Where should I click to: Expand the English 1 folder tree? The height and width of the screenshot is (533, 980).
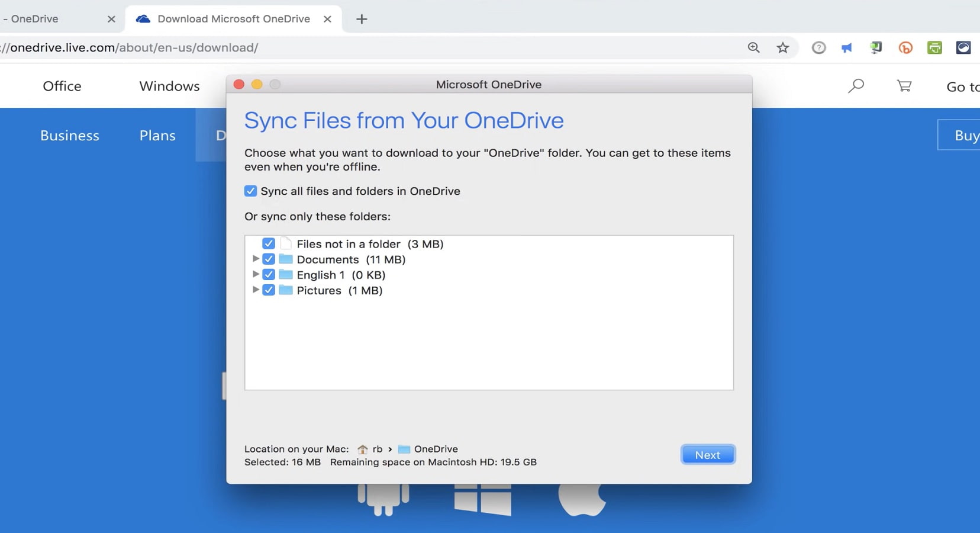[x=256, y=274]
